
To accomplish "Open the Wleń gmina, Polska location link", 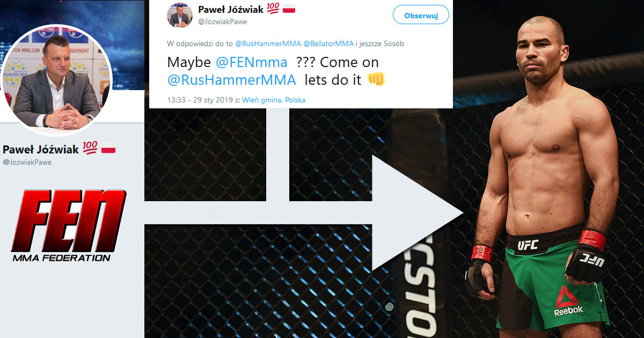I will (x=274, y=100).
